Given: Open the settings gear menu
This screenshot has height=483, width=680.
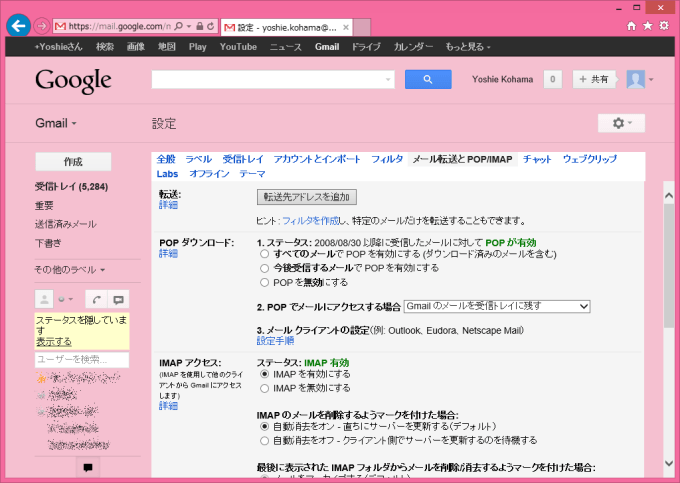Looking at the screenshot, I should point(621,123).
